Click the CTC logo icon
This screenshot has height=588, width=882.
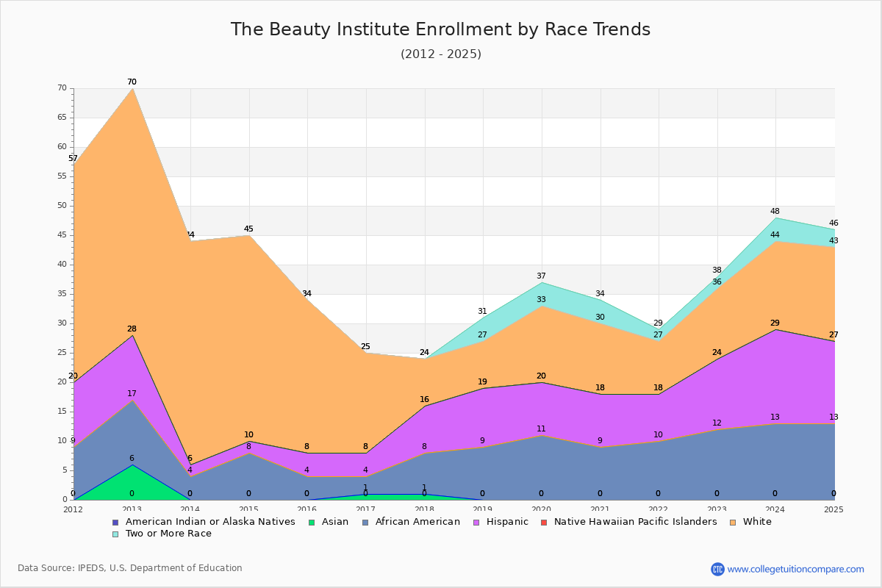[717, 569]
